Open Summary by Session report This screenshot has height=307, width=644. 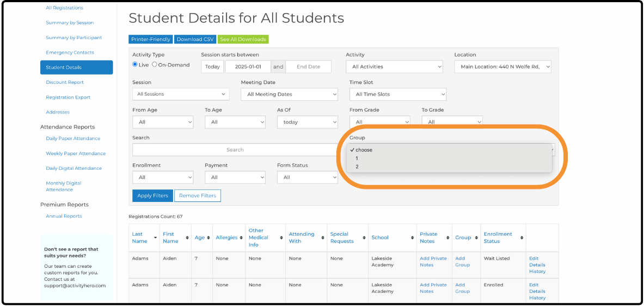70,22
